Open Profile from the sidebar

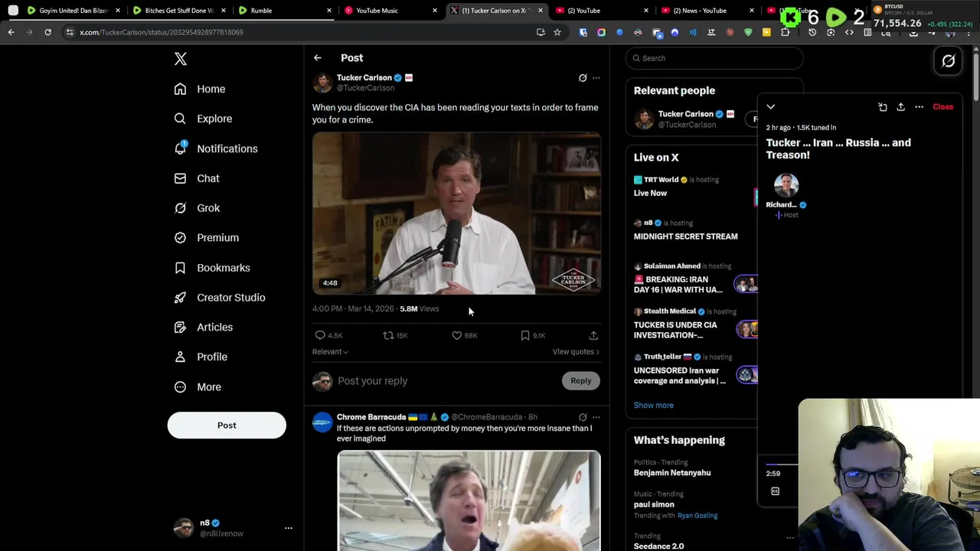pos(201,357)
